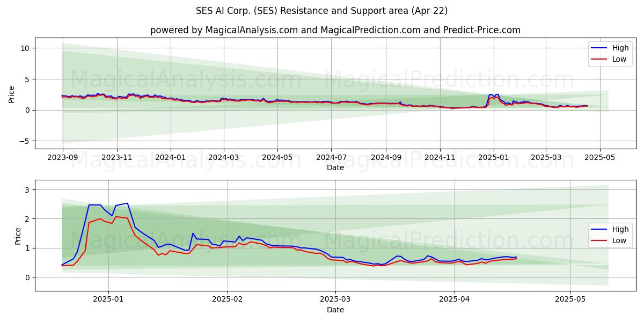
Task: Click the top chart x-axis label 2024-01
Action: [x=171, y=158]
